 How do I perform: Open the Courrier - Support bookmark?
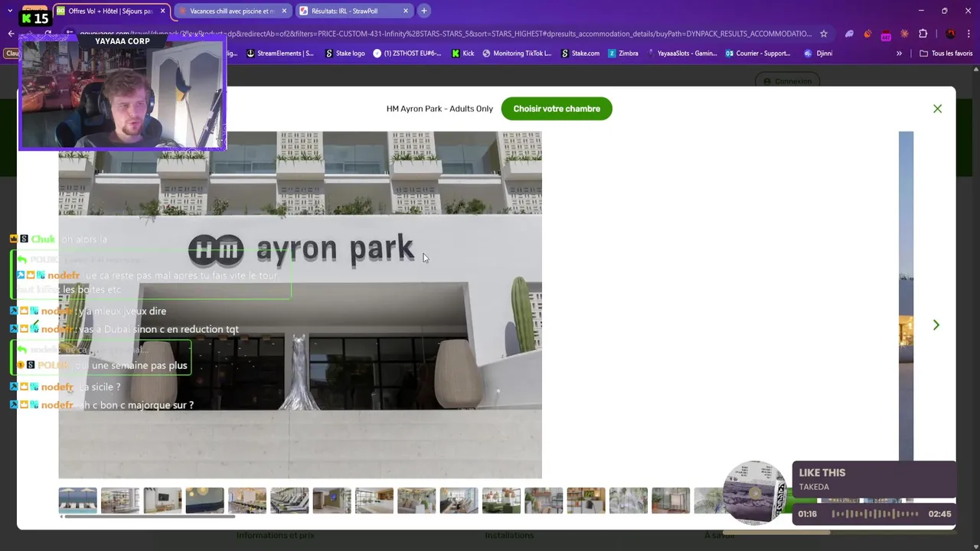[757, 54]
